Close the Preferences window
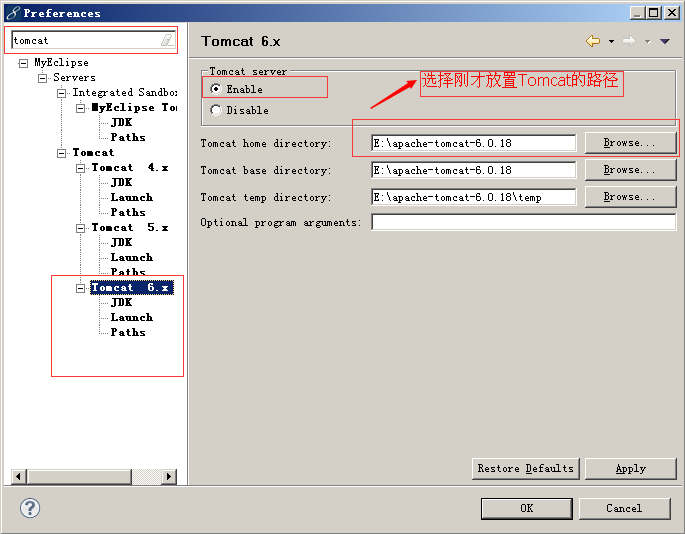The image size is (685, 534). point(671,13)
